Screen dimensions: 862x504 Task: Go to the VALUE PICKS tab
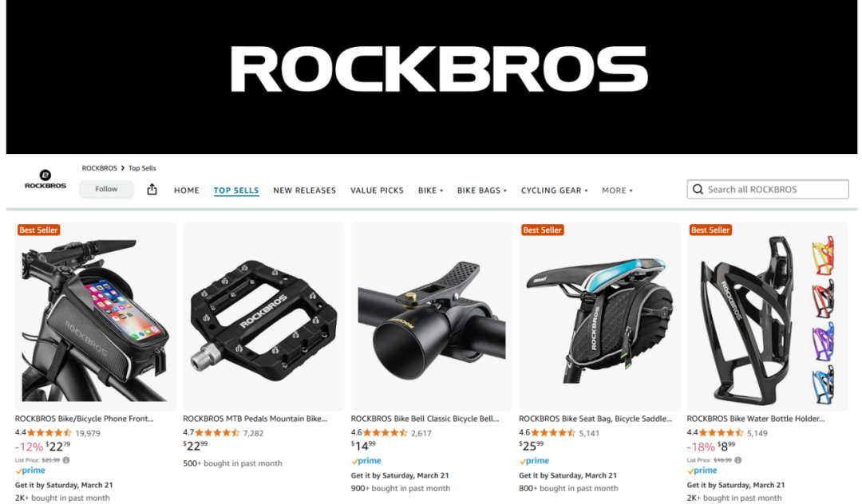[377, 191]
